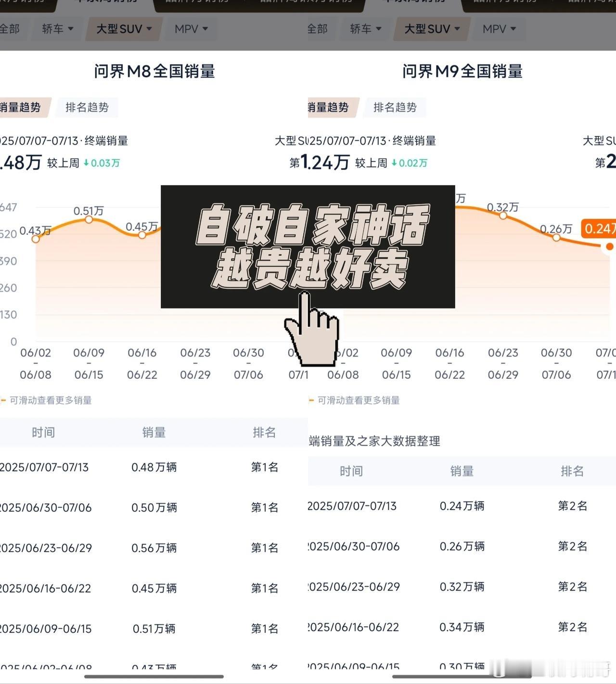
Task: Click the 销量 column header in M8 table
Action: (x=154, y=432)
